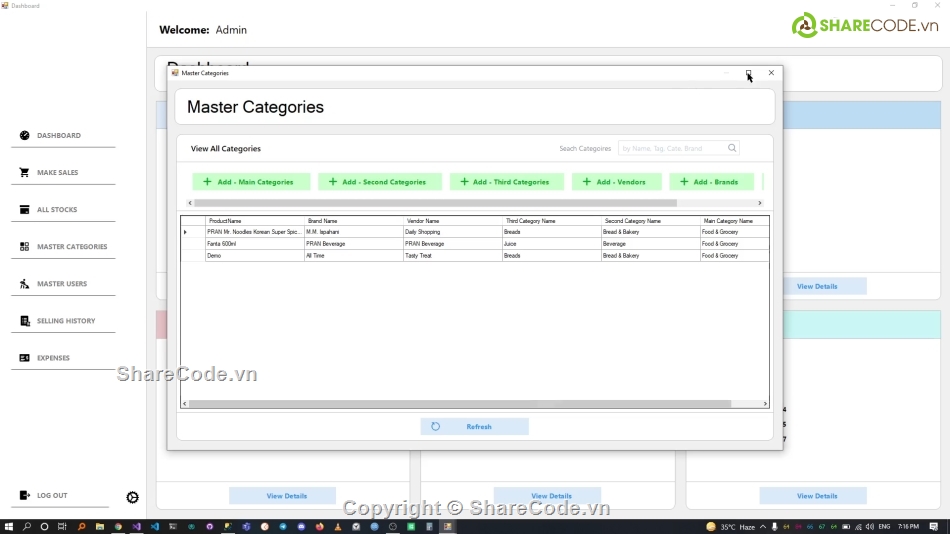
Task: Click the Make Sales cart icon
Action: 25,173
